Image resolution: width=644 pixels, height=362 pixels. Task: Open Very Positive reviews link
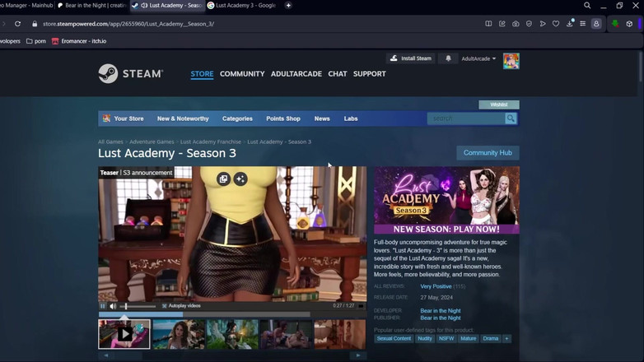(436, 286)
